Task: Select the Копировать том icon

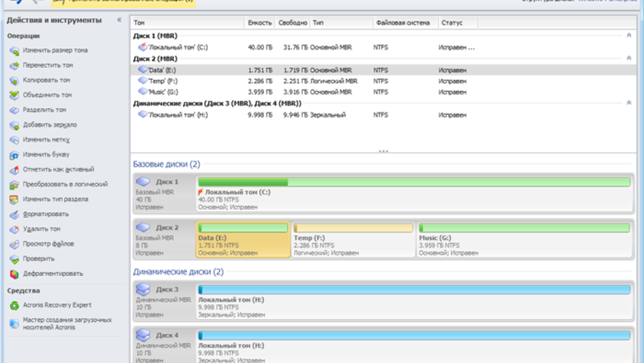Action: pos(14,81)
